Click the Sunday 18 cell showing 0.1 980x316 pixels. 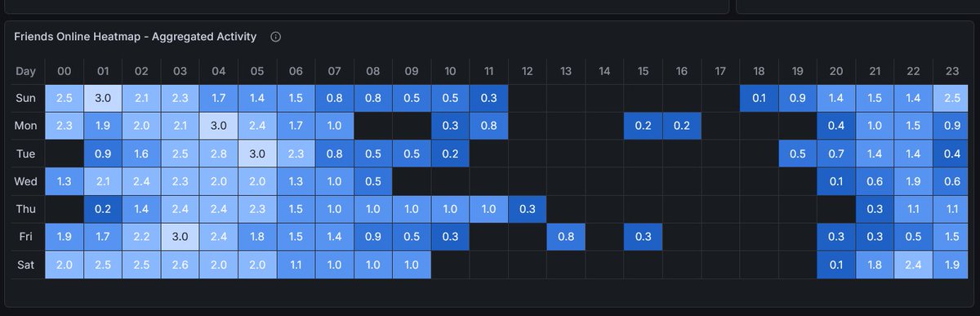[759, 98]
